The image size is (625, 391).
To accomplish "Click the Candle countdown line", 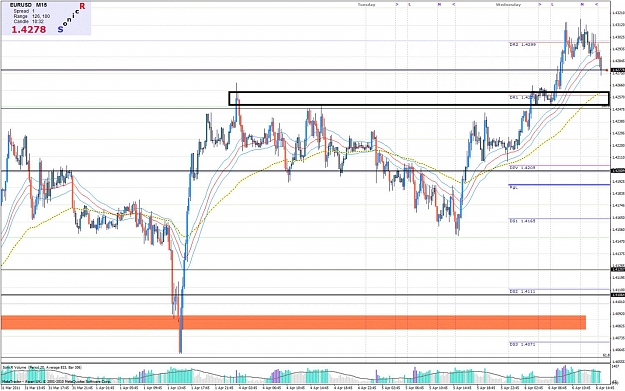I will click(28, 21).
